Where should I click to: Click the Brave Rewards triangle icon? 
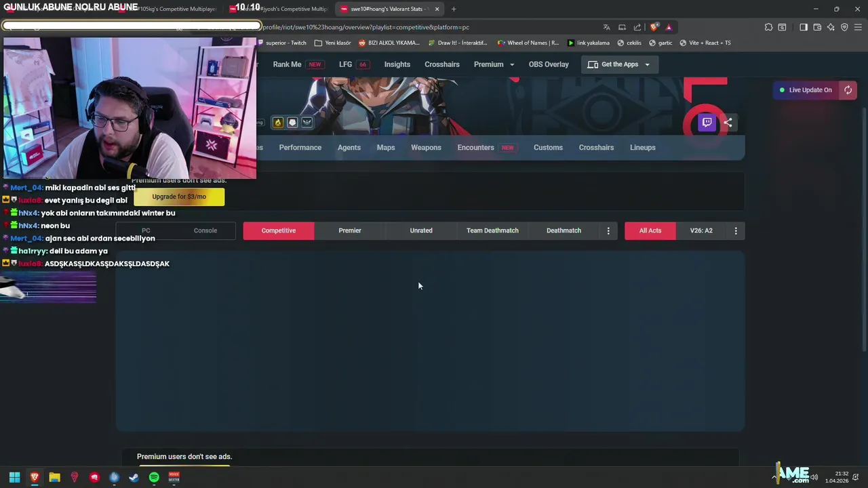(669, 27)
